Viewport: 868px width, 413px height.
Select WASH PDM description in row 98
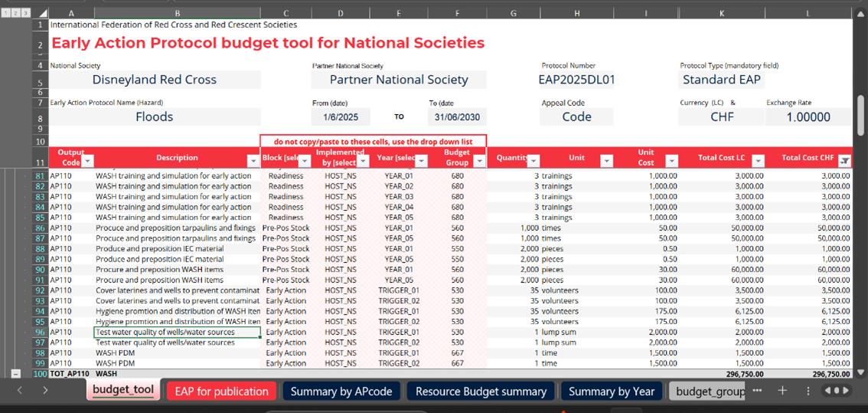pyautogui.click(x=177, y=353)
